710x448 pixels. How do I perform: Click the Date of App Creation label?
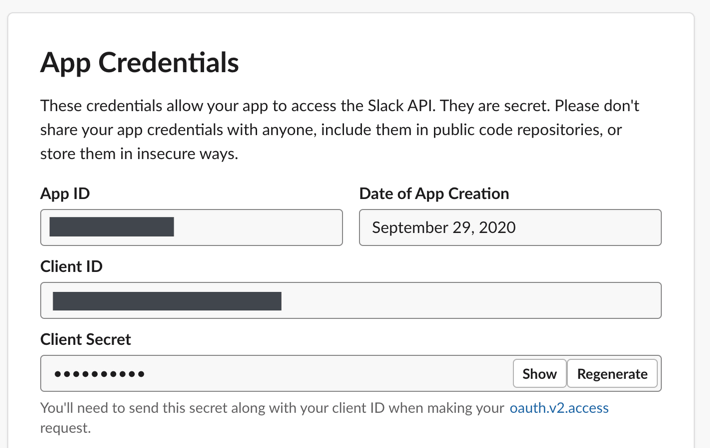pos(434,193)
